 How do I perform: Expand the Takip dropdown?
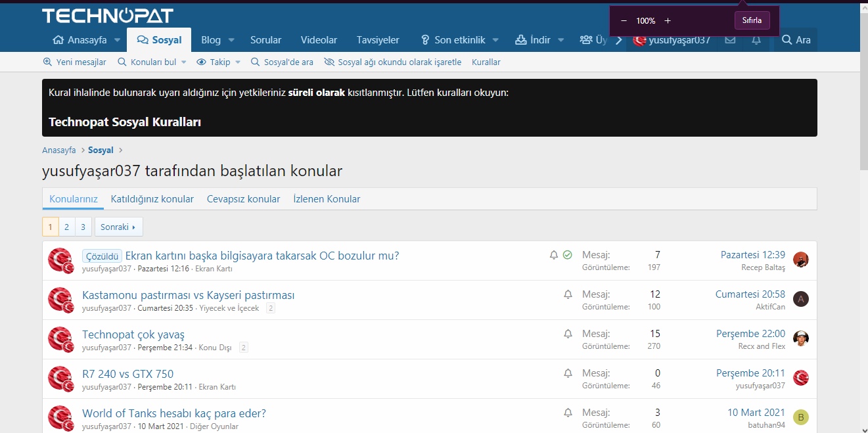[x=237, y=62]
